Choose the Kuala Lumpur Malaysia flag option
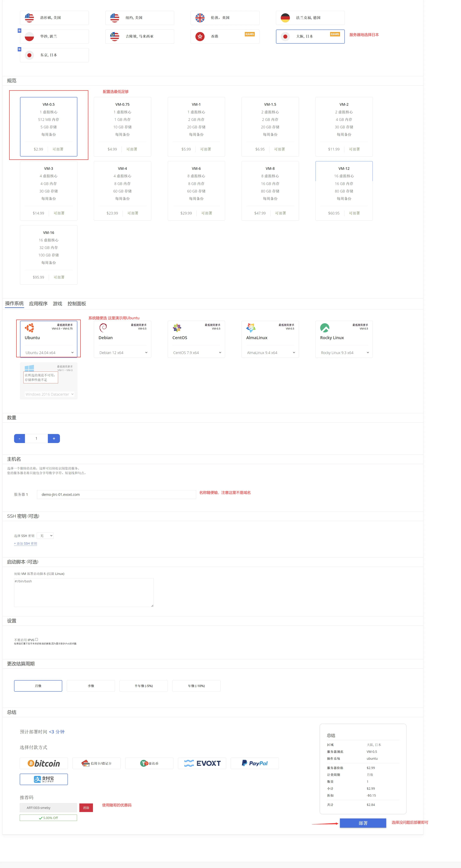Image resolution: width=461 pixels, height=868 pixels. point(115,36)
